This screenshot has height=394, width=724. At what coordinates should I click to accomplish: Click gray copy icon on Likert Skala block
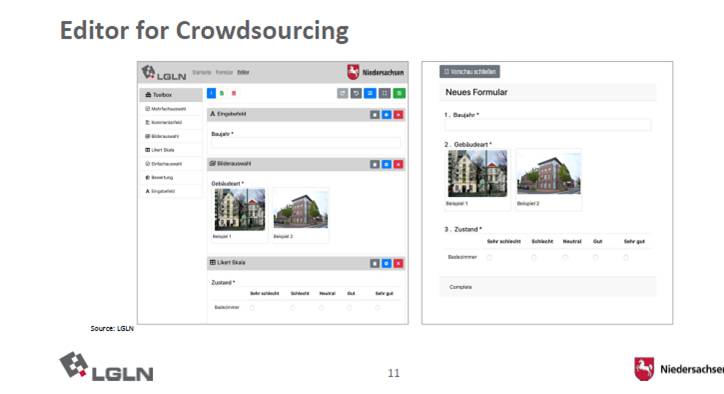click(374, 263)
